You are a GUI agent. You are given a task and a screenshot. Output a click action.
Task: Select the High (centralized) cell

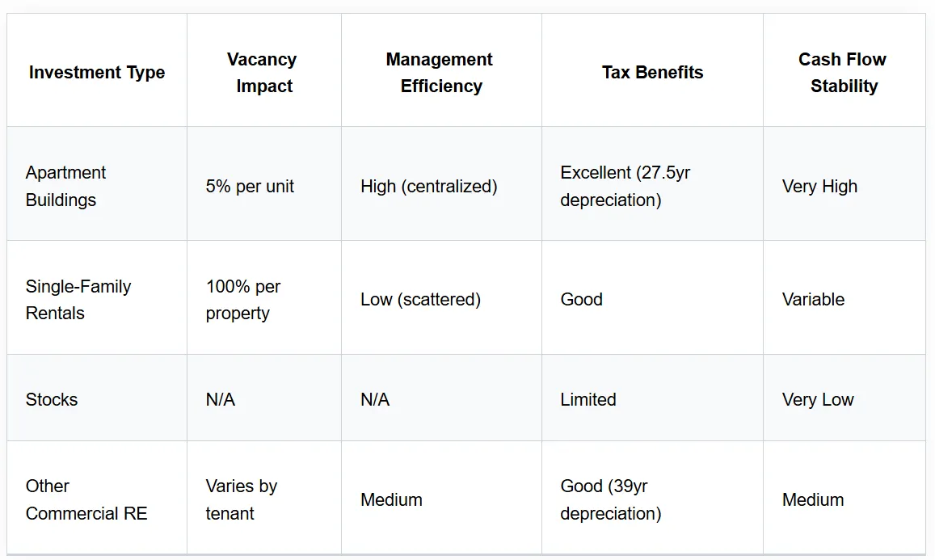[429, 186]
